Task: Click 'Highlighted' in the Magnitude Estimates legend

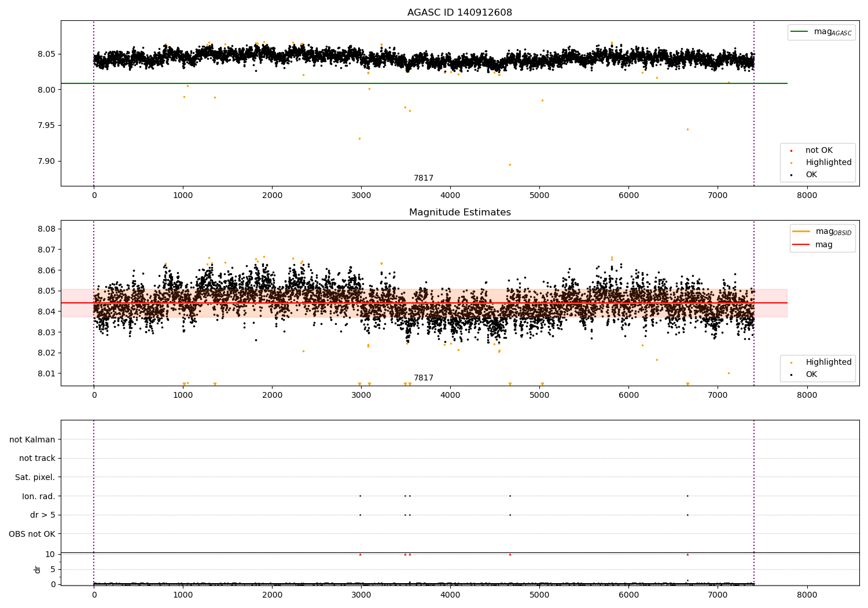Action: (829, 362)
